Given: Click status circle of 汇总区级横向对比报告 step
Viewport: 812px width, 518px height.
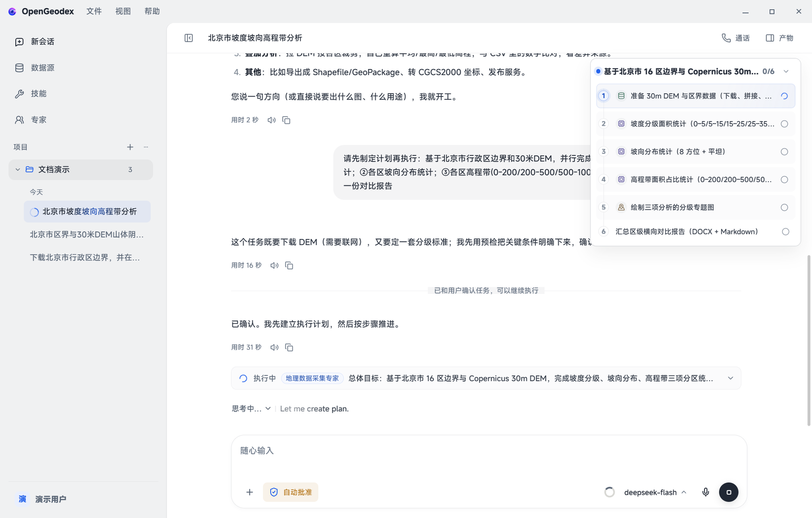Looking at the screenshot, I should coord(786,232).
